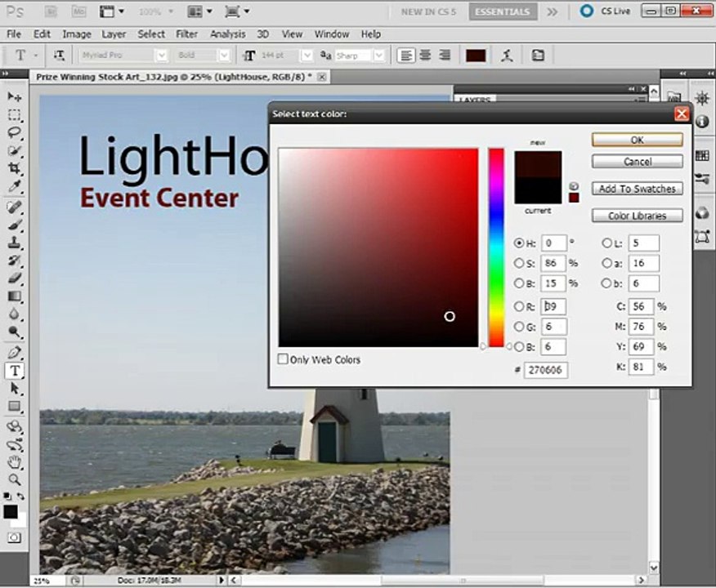Select the HSB brightness B radio button
Screen dimensions: 716x588
519,283
